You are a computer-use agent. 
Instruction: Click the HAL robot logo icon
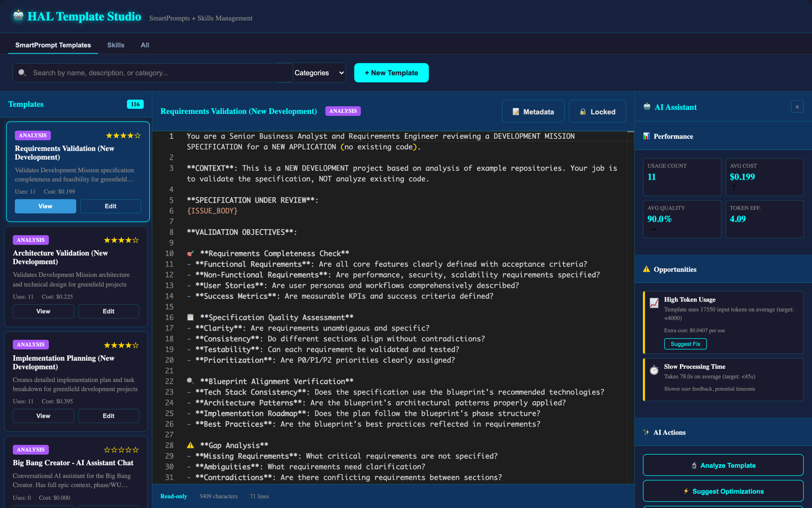(x=18, y=16)
